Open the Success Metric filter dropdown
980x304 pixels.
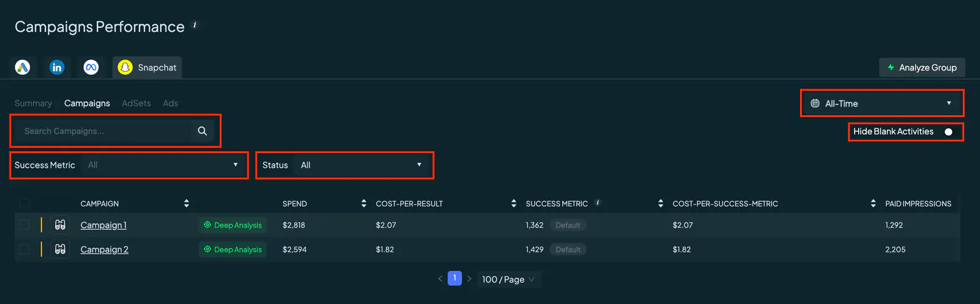point(164,165)
